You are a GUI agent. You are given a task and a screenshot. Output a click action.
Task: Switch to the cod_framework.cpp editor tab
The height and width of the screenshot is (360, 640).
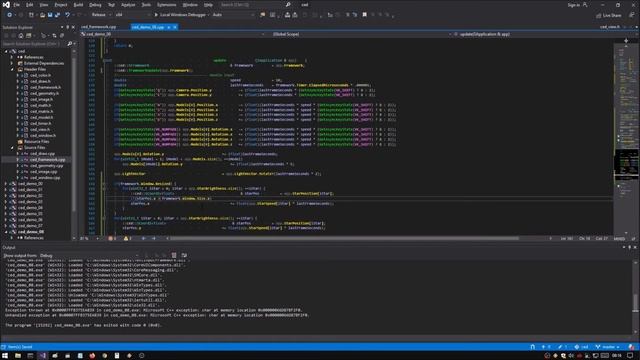click(98, 27)
